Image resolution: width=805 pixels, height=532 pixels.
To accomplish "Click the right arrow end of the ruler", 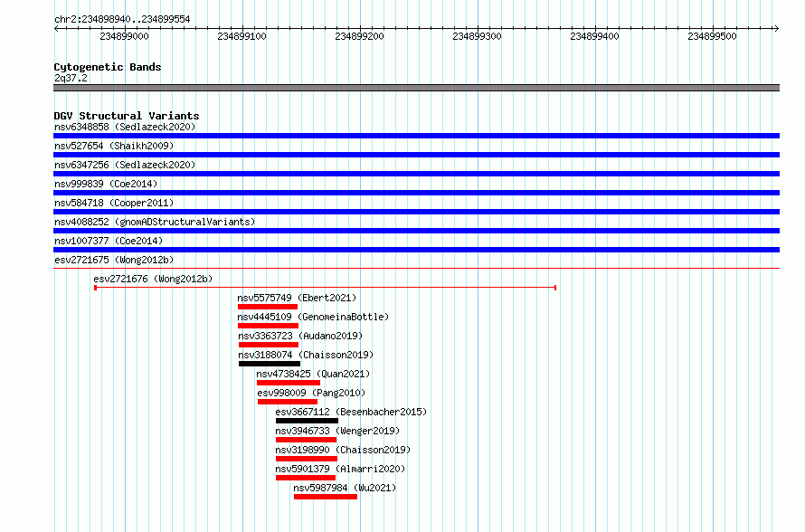I will [x=777, y=28].
